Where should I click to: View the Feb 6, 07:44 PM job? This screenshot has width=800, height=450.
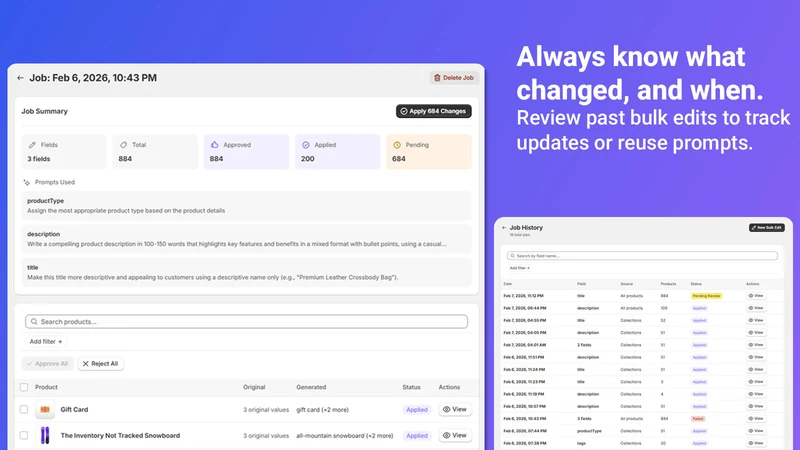[x=756, y=431]
